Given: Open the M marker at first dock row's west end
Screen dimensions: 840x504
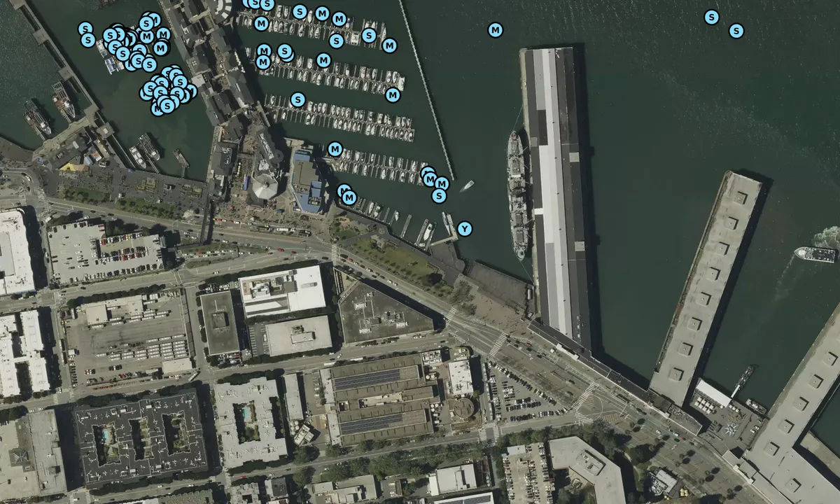Looking at the screenshot, I should [261, 24].
